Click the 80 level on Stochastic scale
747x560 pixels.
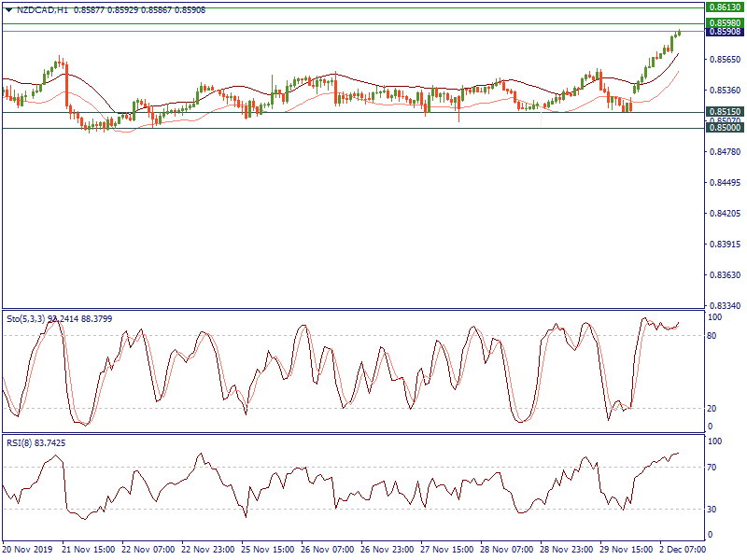[x=712, y=335]
